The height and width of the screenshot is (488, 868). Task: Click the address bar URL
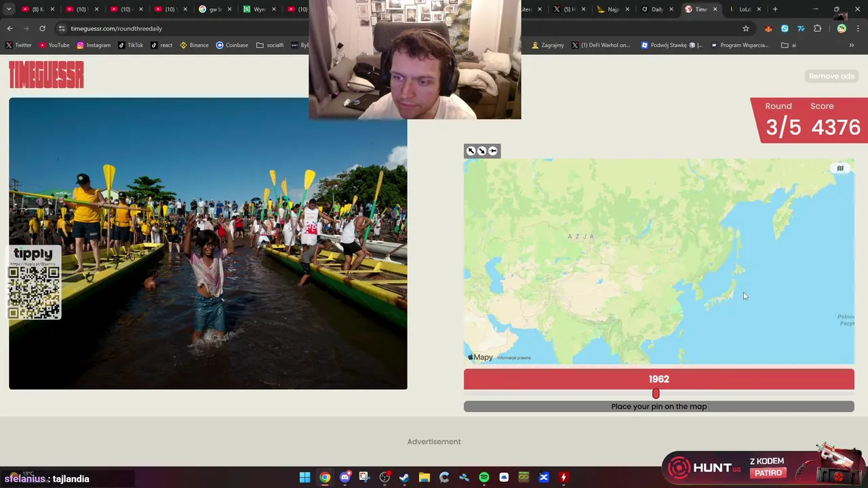click(x=116, y=28)
